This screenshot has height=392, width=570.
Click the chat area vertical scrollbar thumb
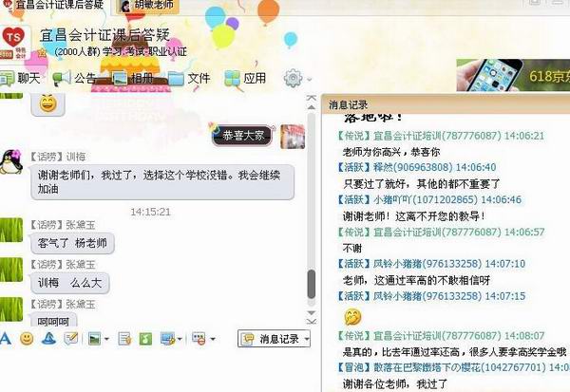click(312, 284)
